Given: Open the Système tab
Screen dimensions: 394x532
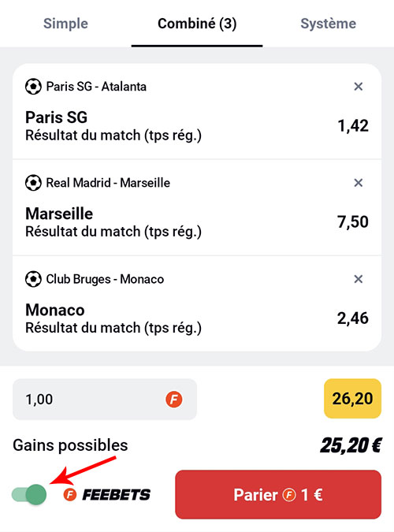Looking at the screenshot, I should 328,24.
